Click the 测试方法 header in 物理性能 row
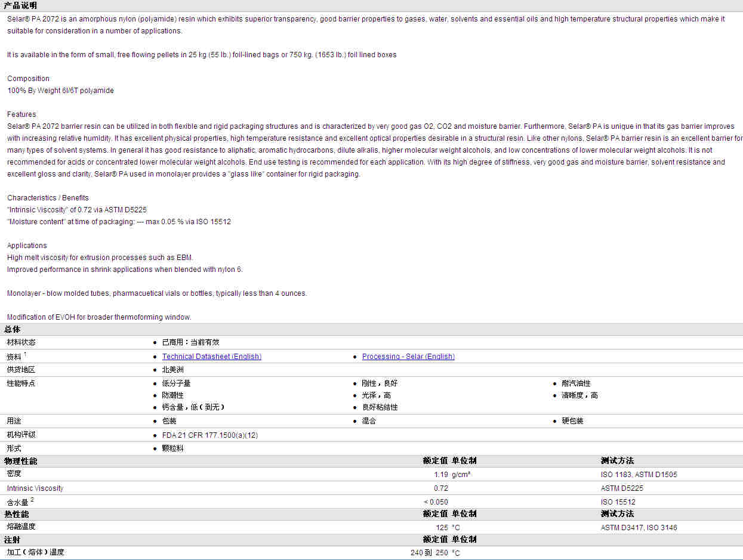 click(x=618, y=461)
